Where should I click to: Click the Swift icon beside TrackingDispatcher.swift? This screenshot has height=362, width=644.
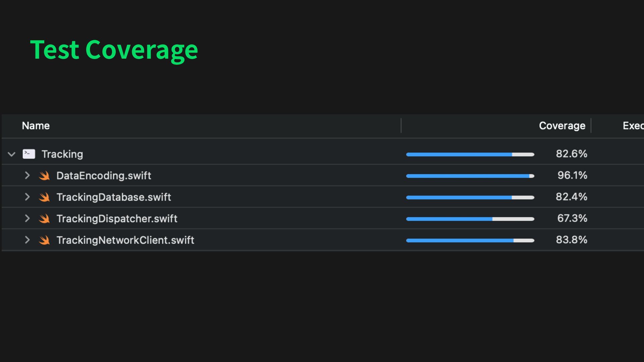tap(44, 219)
